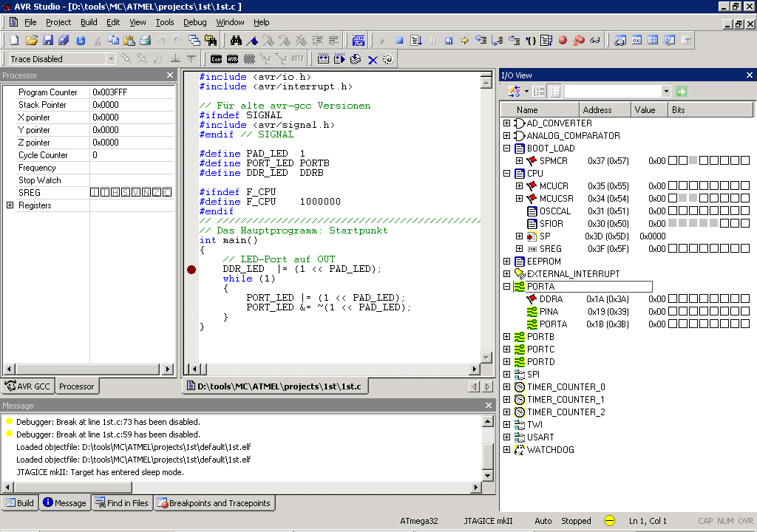
Task: Click the Step Out icon
Action: (x=514, y=41)
